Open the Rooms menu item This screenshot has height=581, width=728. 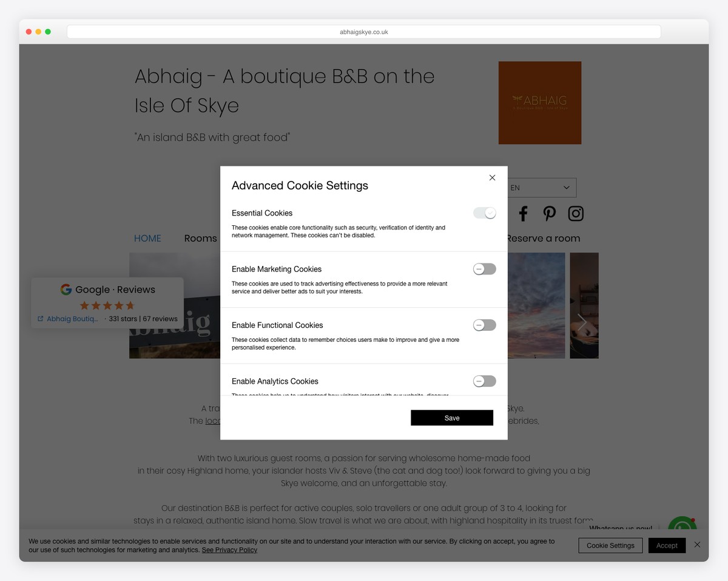pyautogui.click(x=200, y=239)
